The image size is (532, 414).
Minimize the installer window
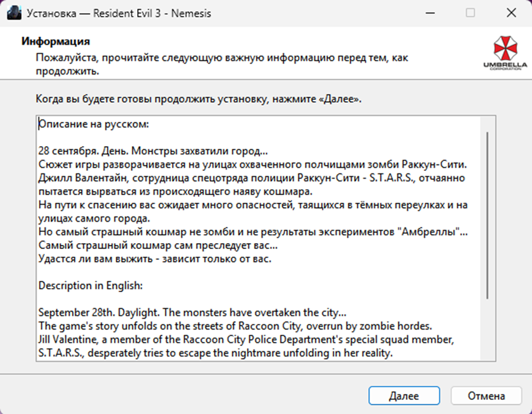tap(430, 13)
